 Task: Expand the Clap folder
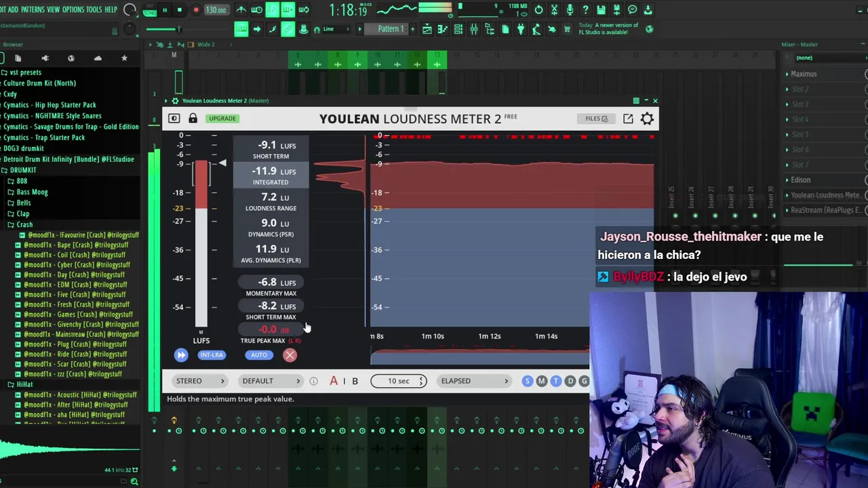(18, 213)
